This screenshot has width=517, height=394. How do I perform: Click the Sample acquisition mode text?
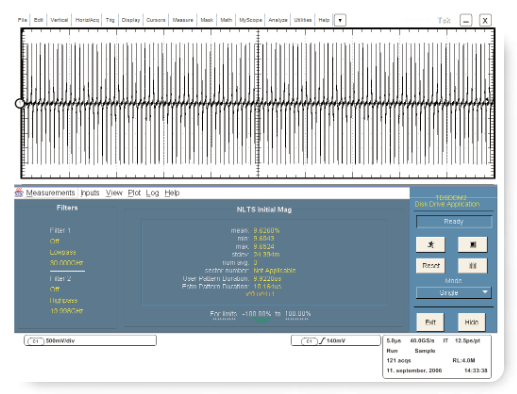[425, 351]
